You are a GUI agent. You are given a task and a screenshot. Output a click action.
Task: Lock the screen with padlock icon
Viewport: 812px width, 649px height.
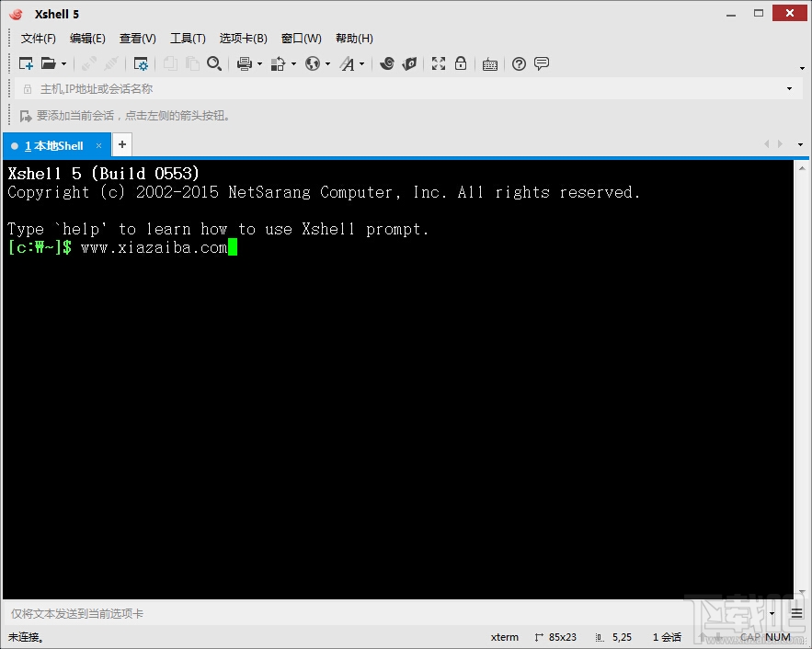(x=461, y=63)
